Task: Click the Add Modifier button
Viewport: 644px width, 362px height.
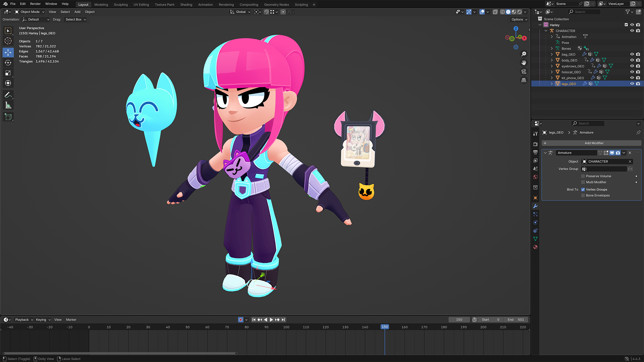Action: (591, 143)
